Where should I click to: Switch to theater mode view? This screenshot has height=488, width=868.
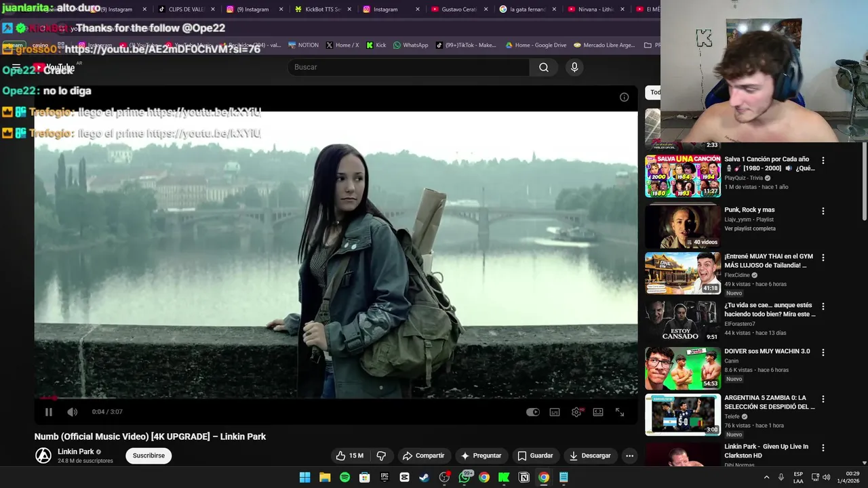pos(598,412)
